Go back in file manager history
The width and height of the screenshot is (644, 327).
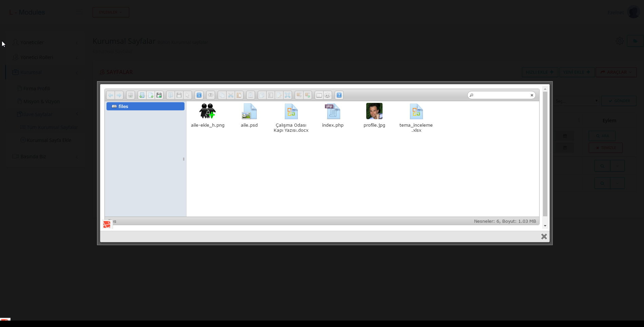111,95
